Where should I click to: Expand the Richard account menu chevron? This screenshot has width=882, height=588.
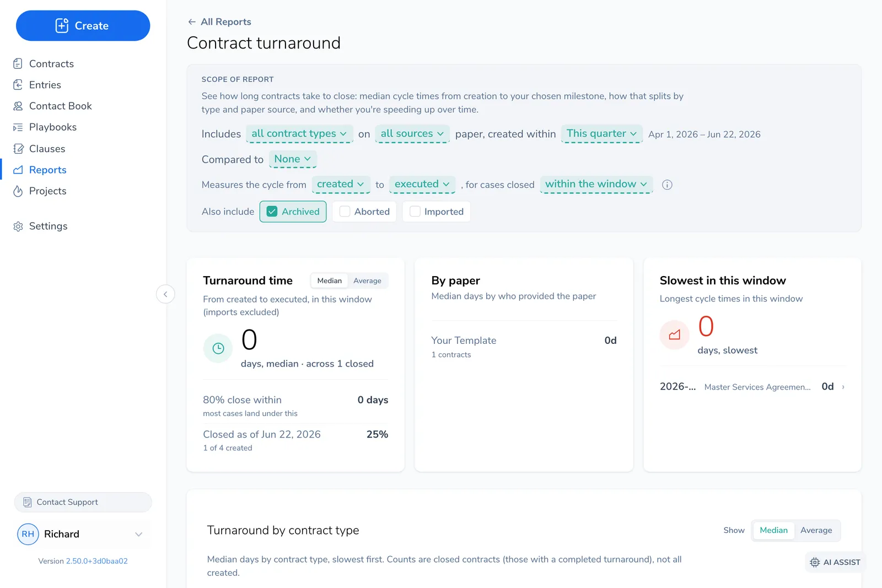click(139, 534)
